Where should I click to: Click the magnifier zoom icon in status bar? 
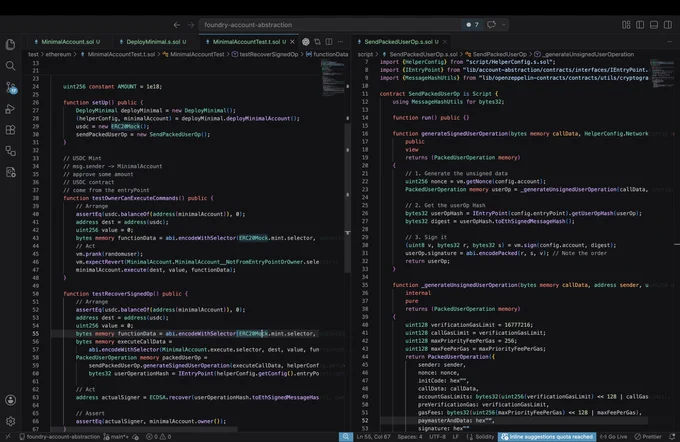pyautogui.click(x=346, y=437)
